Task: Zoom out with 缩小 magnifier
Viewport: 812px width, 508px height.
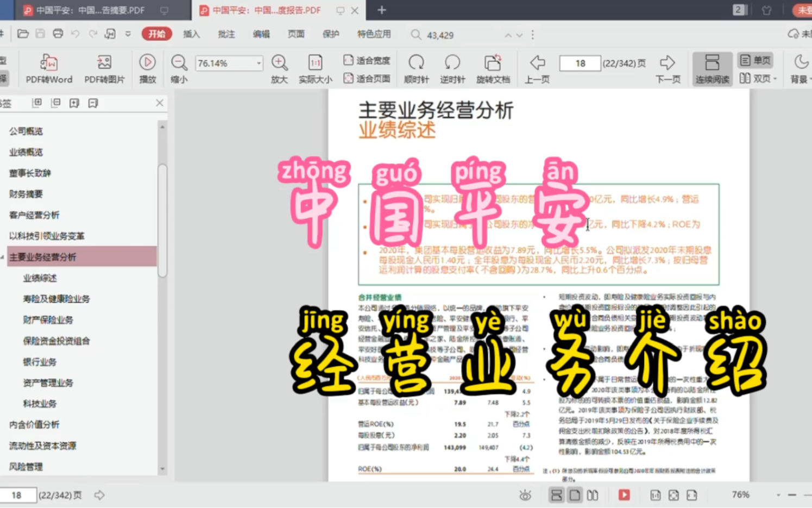Action: click(x=179, y=69)
